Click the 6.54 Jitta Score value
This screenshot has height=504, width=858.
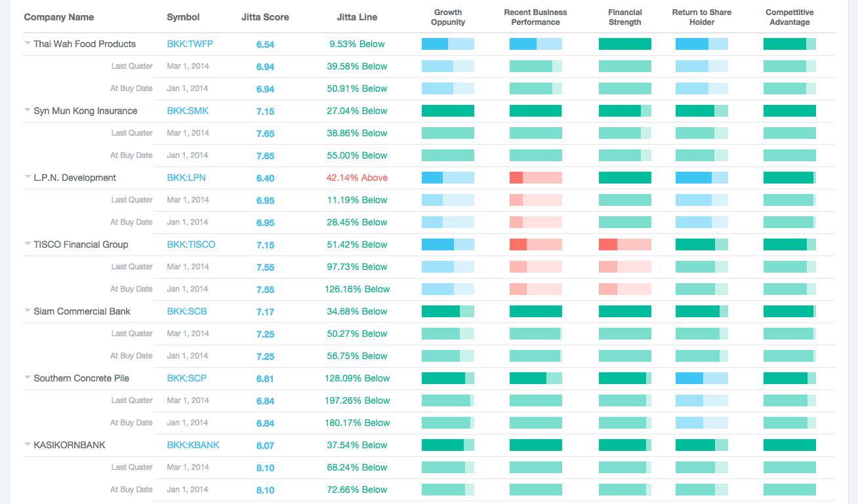266,45
